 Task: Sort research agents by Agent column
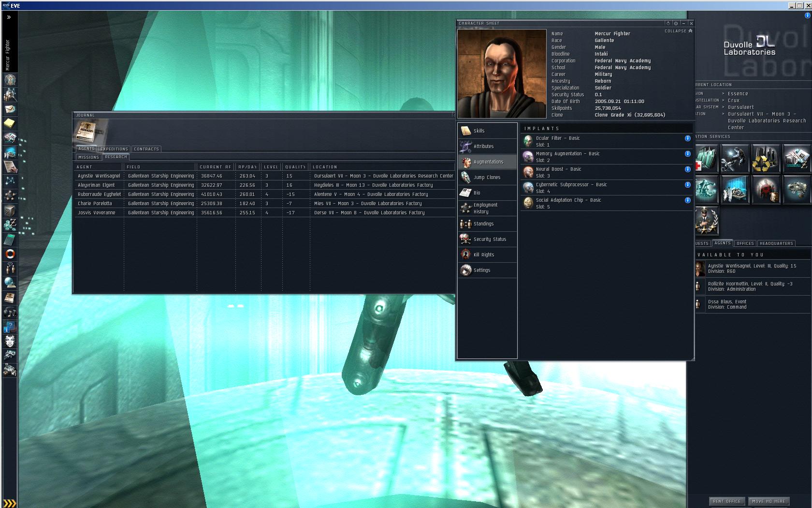tap(99, 167)
